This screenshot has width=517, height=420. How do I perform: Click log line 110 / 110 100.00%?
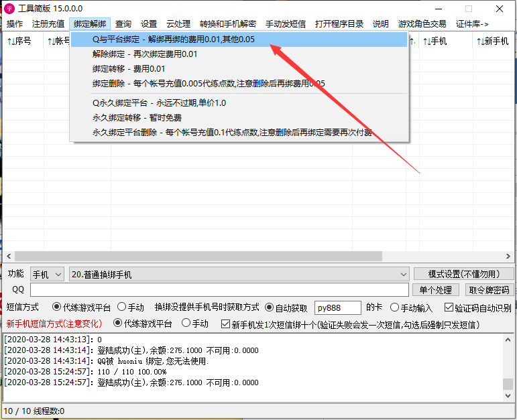tap(85, 372)
